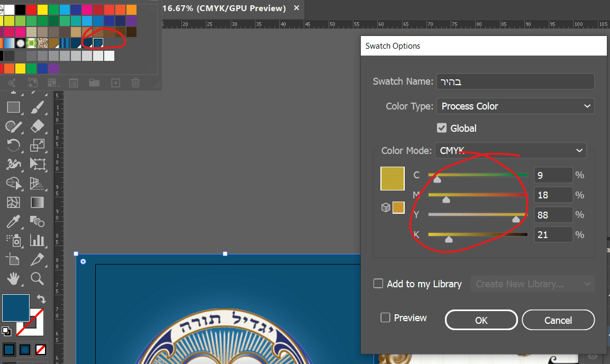The width and height of the screenshot is (610, 364).
Task: Reset to default fill and stroke
Action: tap(7, 331)
